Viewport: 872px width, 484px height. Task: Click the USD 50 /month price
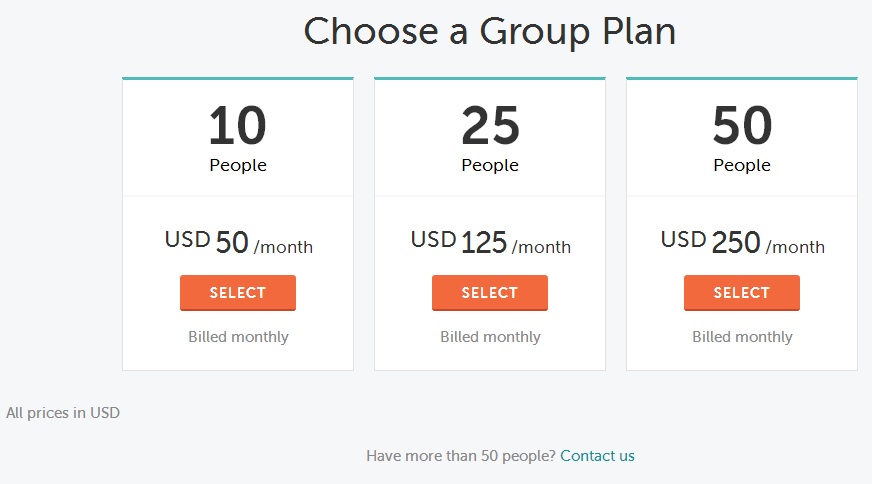click(x=238, y=242)
